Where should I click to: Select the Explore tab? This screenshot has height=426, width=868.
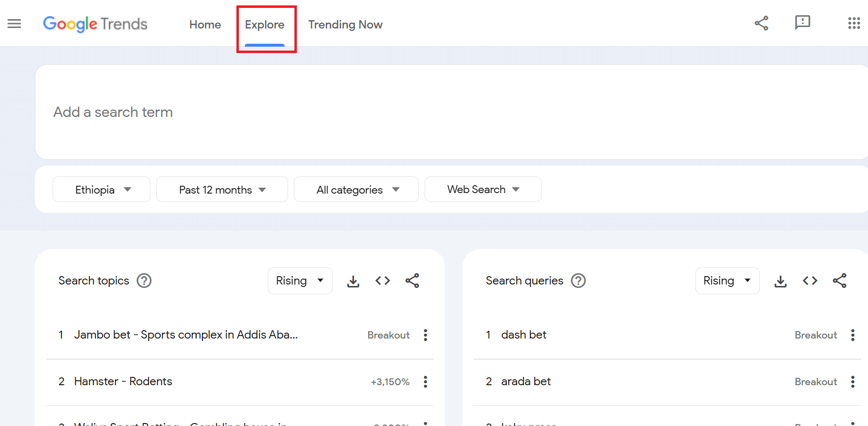264,25
